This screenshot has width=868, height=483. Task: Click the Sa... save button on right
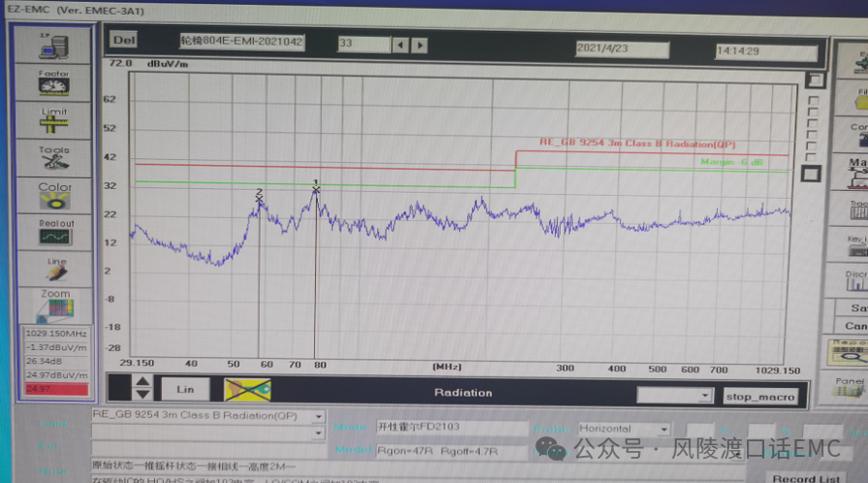[x=852, y=308]
